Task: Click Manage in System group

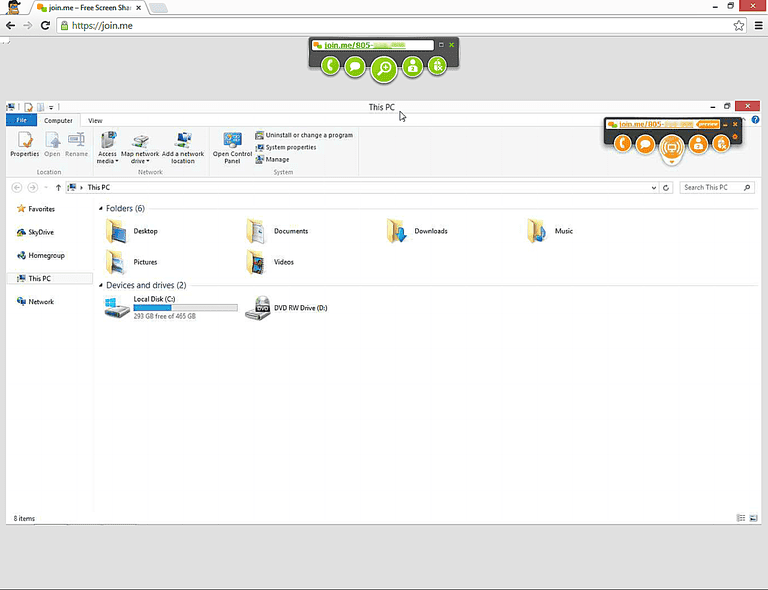Action: tap(272, 160)
